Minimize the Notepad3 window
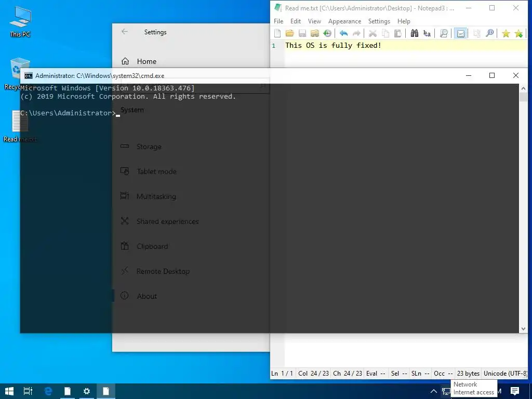Image resolution: width=532 pixels, height=399 pixels. [x=469, y=8]
